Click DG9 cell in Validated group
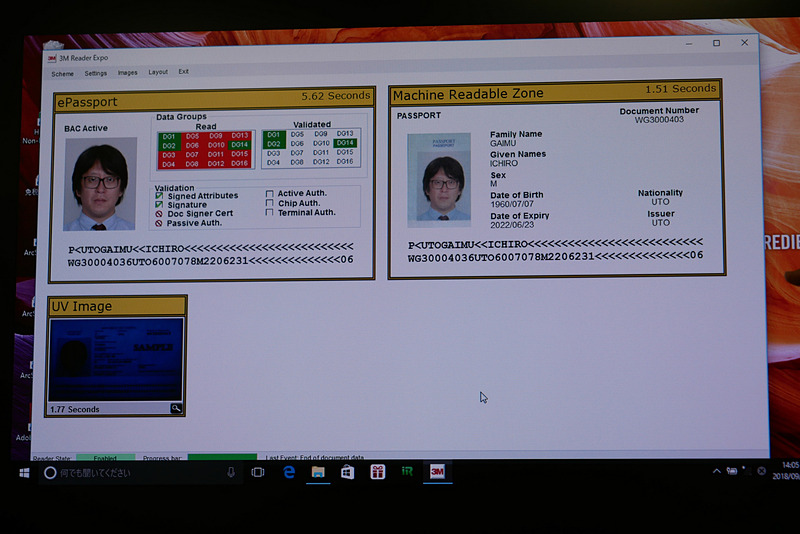The image size is (800, 534). click(321, 134)
